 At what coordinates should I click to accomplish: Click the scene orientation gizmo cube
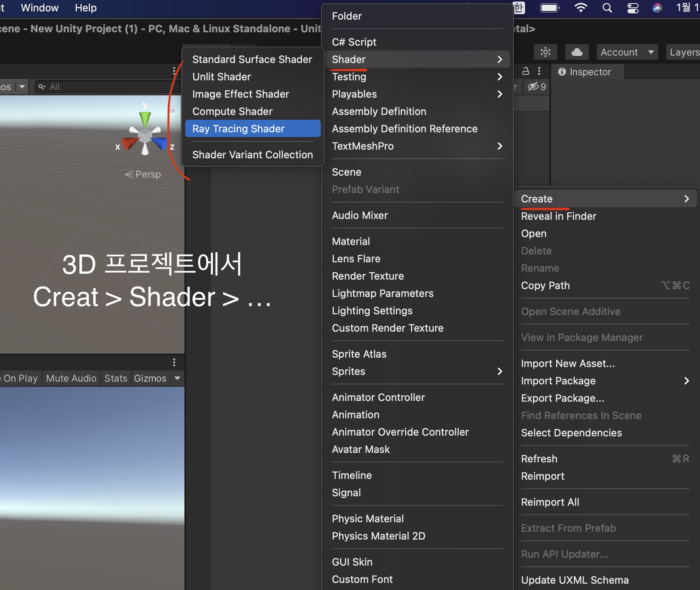(x=145, y=136)
